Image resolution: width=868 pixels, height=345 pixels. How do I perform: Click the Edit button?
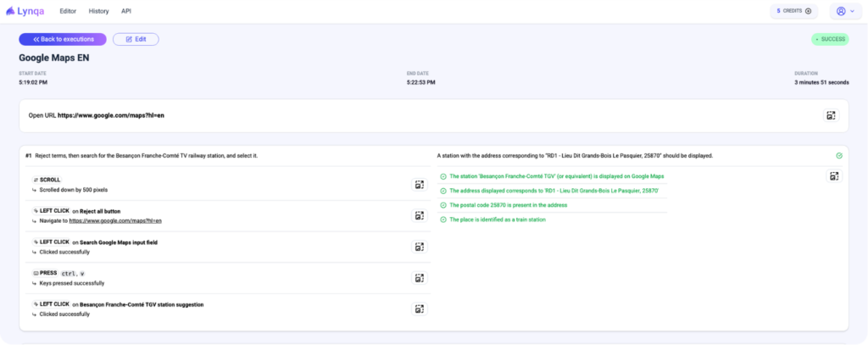[x=136, y=39]
